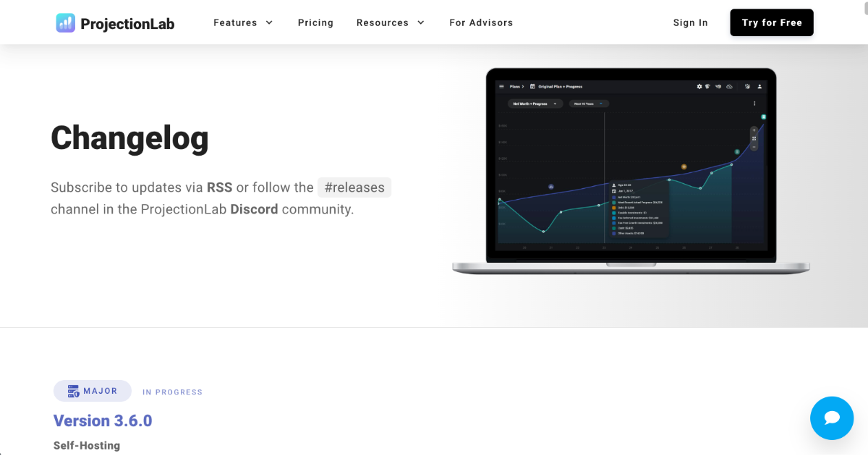The image size is (868, 456).
Task: Go to the Pricing page
Action: pyautogui.click(x=315, y=22)
